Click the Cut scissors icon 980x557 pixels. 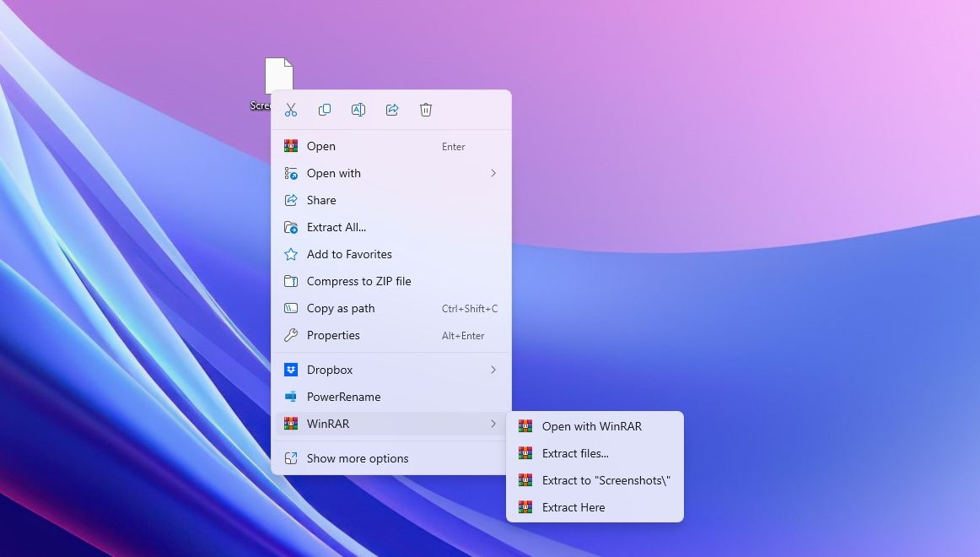point(291,110)
